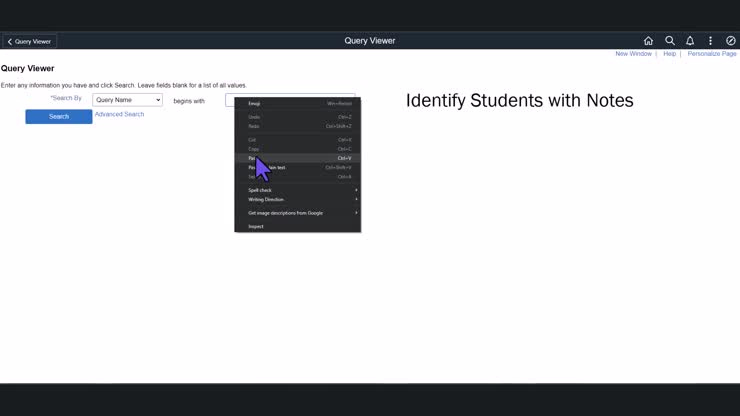The image size is (740, 416).
Task: Choose Inspect from the context menu
Action: tap(298, 227)
